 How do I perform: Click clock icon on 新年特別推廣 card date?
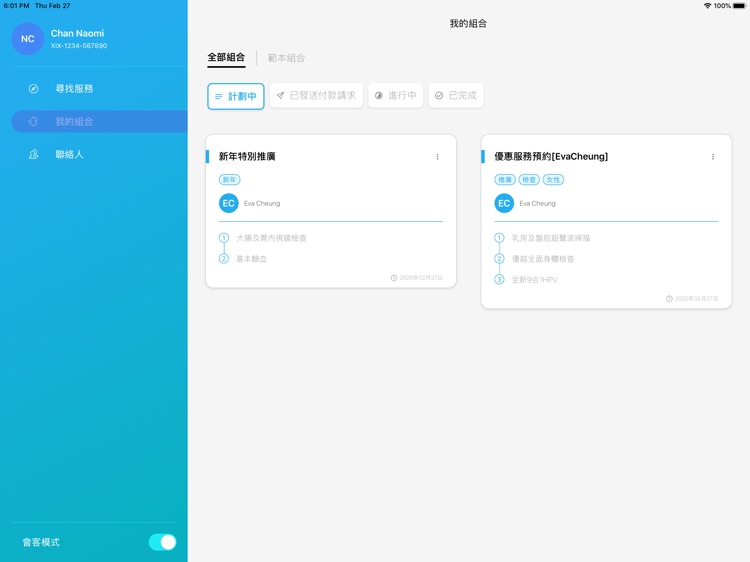(x=394, y=278)
